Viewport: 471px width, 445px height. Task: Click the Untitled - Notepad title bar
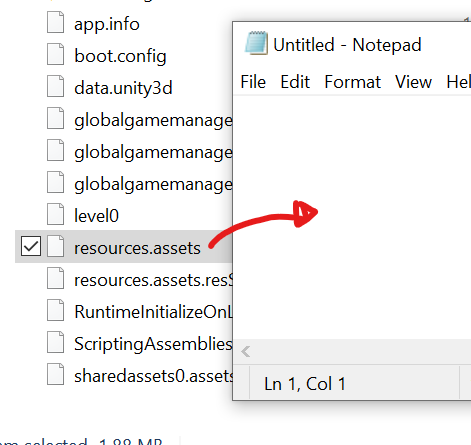(352, 45)
